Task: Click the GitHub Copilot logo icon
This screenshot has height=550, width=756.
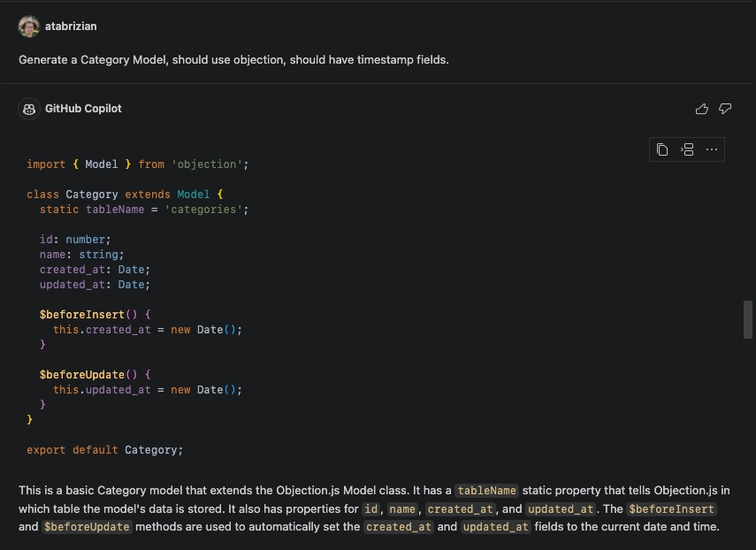Action: [x=29, y=109]
